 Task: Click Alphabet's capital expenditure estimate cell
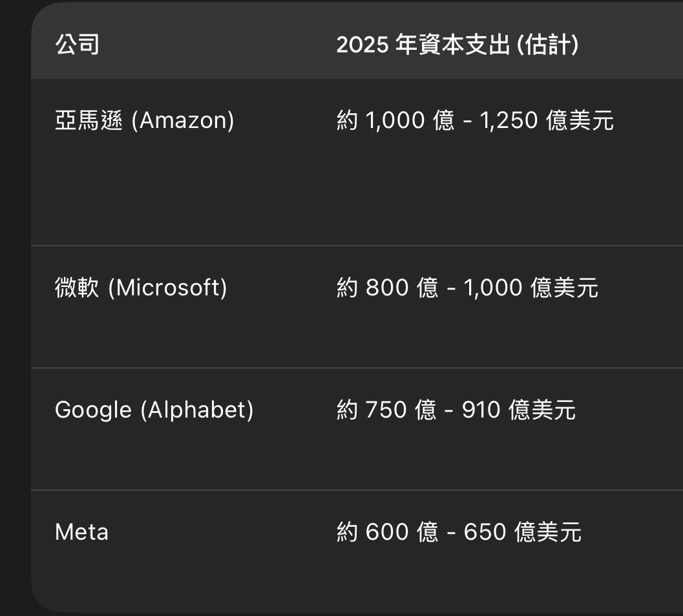coord(456,410)
